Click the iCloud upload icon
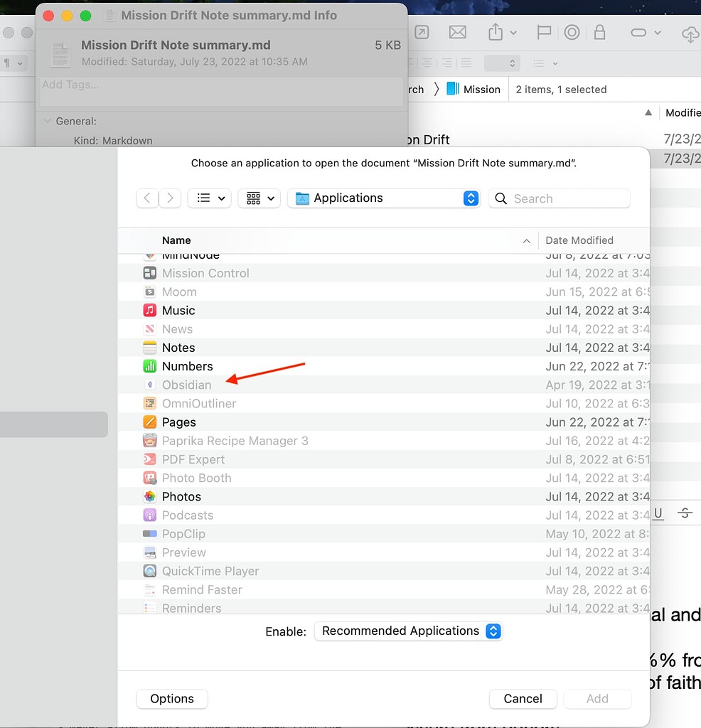Viewport: 701px width, 728px height. click(x=691, y=33)
